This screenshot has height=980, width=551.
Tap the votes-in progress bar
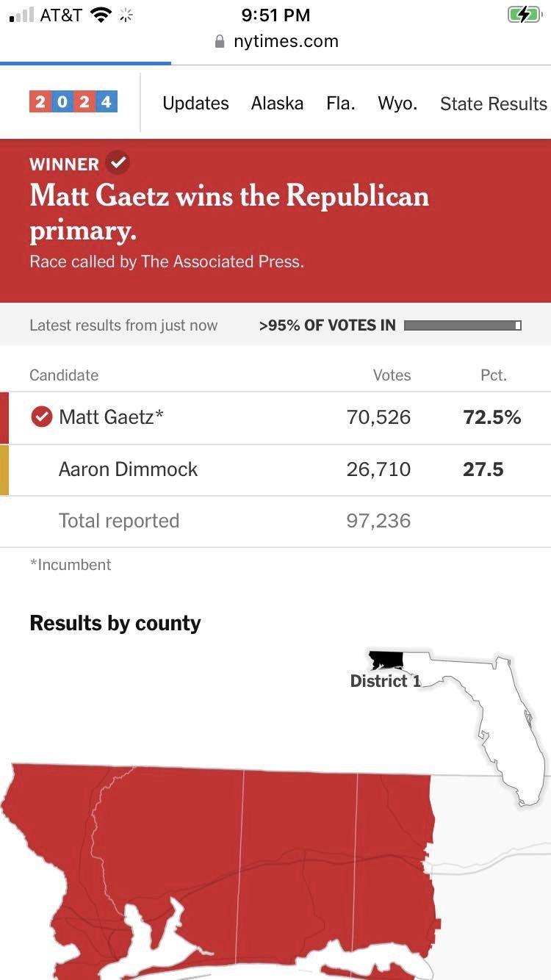pyautogui.click(x=463, y=325)
